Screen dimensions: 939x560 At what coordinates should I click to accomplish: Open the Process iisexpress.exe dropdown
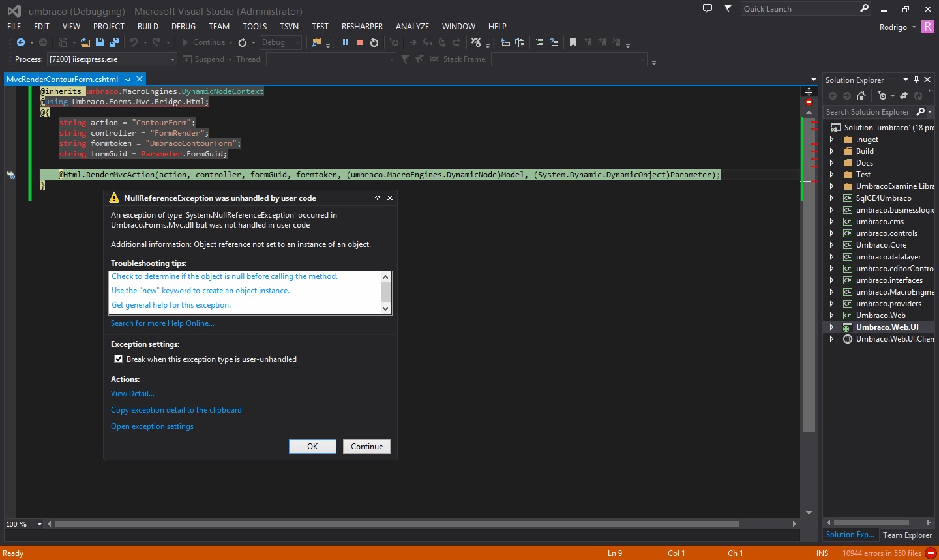(x=173, y=59)
